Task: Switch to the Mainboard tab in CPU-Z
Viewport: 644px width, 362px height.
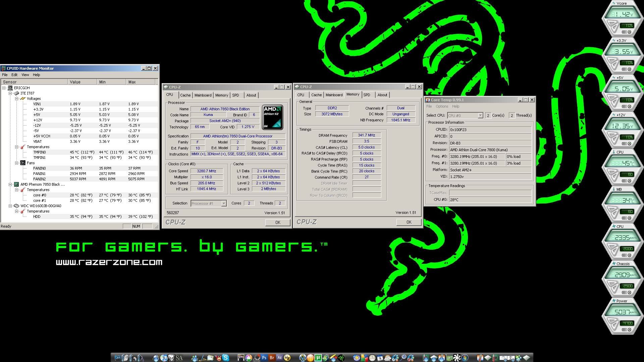Action: 203,95
